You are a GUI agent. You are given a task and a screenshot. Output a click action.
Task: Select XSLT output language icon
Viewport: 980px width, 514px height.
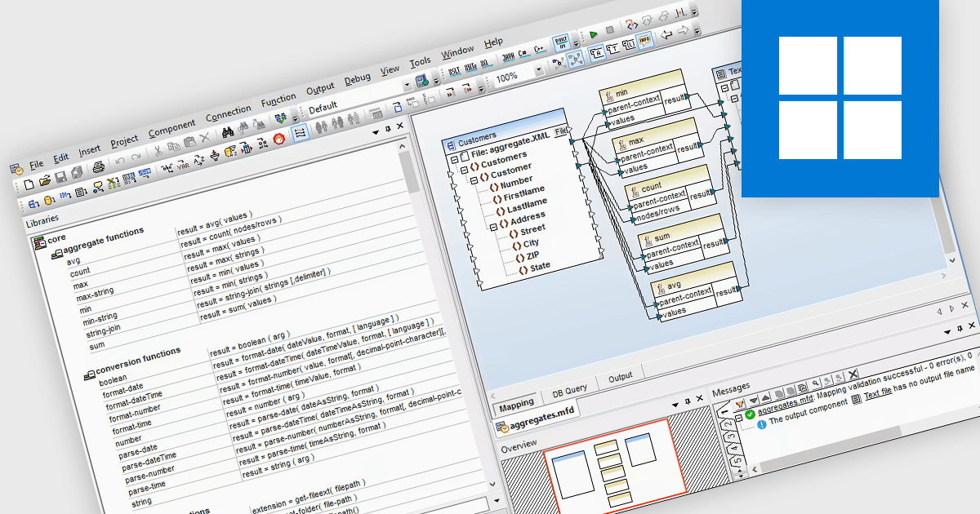click(454, 69)
